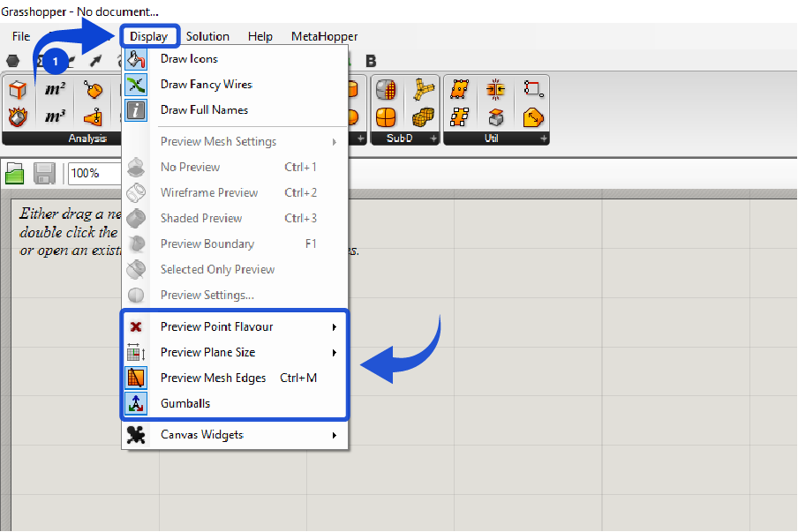Select the Area m² component
798x532 pixels.
point(55,89)
